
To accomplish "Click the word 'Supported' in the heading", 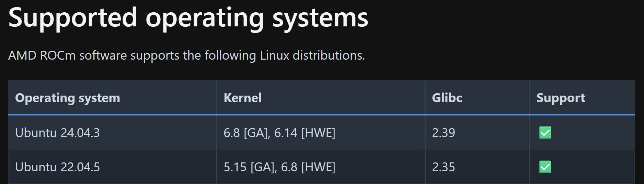I will 73,18.
